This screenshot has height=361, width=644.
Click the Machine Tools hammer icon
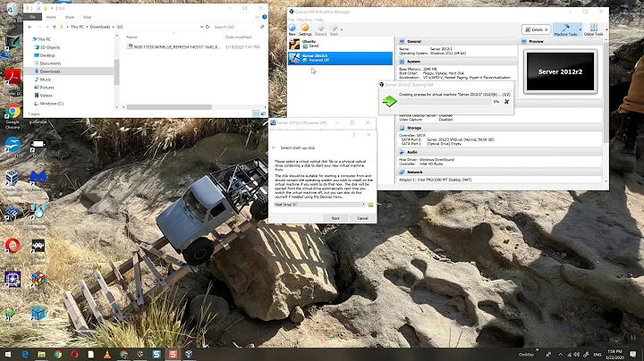tap(565, 29)
